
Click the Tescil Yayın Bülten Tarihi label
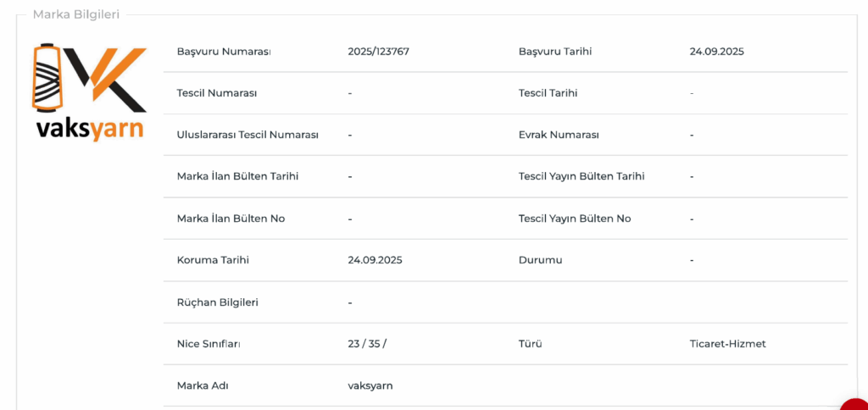[x=581, y=176]
